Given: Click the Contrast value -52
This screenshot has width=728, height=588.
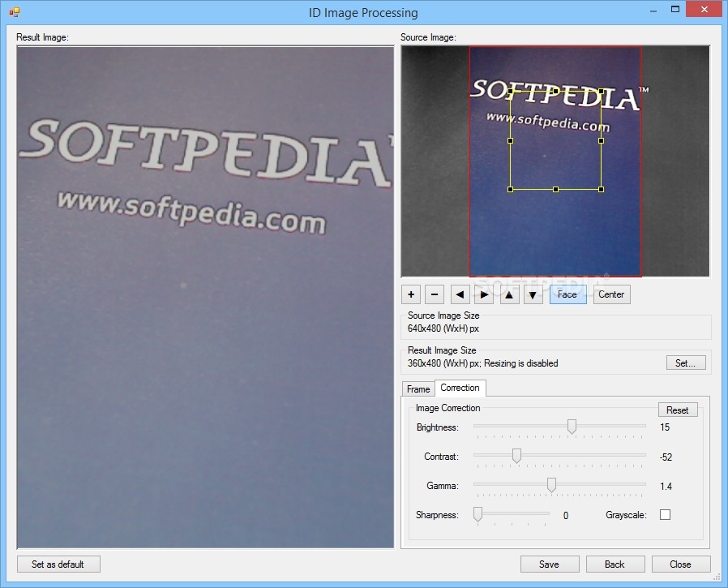Looking at the screenshot, I should [x=666, y=457].
